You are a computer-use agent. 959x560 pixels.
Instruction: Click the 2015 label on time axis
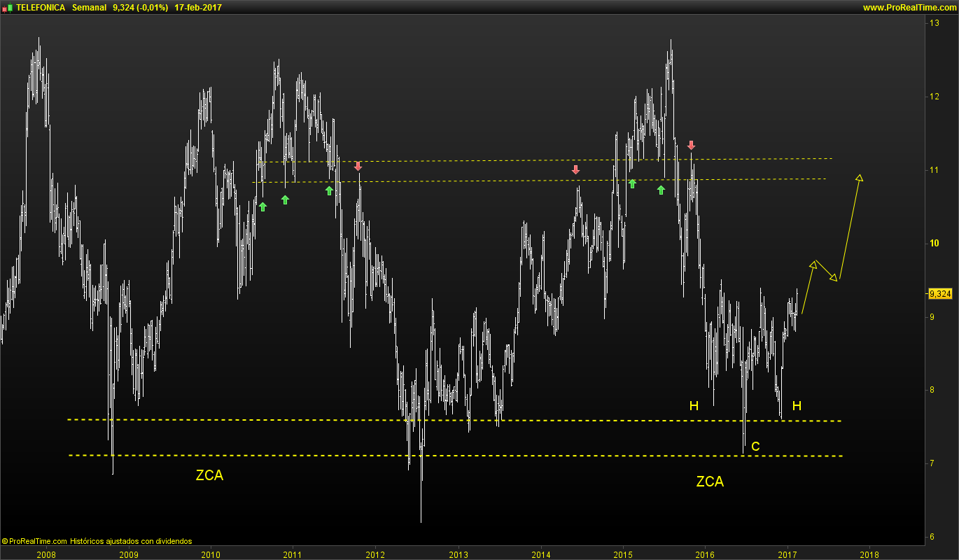(622, 554)
